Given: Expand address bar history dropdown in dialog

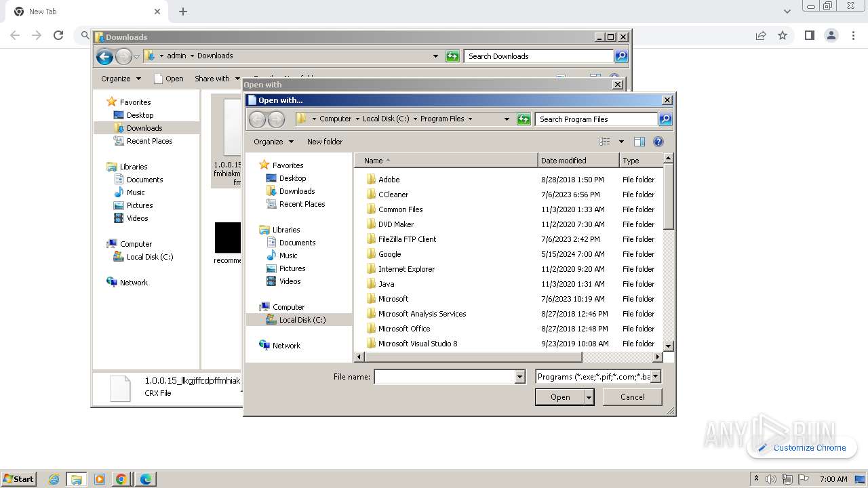Looking at the screenshot, I should 506,119.
